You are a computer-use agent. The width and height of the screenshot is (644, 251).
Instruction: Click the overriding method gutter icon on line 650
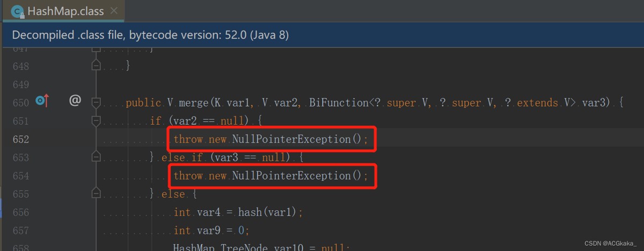[42, 101]
